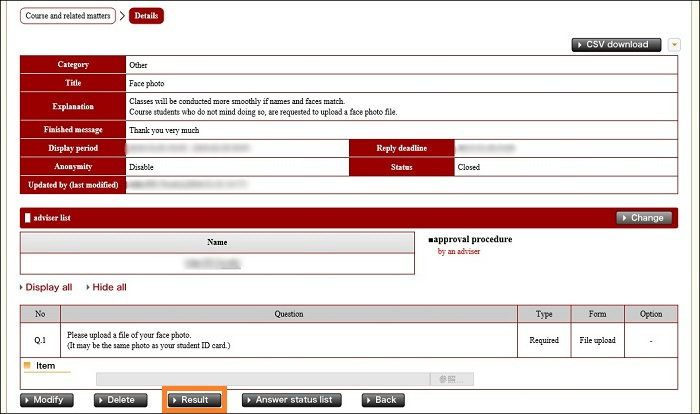Image resolution: width=700 pixels, height=414 pixels.
Task: Click the folder icon beside Item
Action: point(27,366)
